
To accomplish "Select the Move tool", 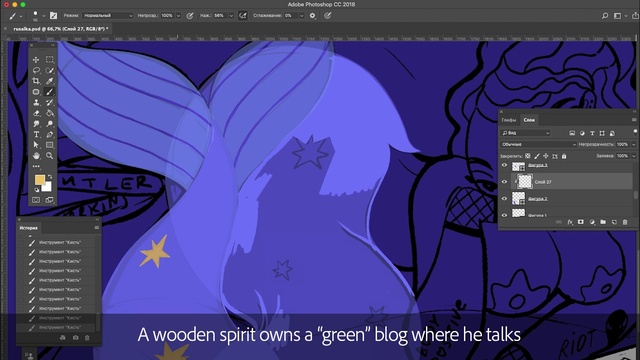I will 36,60.
